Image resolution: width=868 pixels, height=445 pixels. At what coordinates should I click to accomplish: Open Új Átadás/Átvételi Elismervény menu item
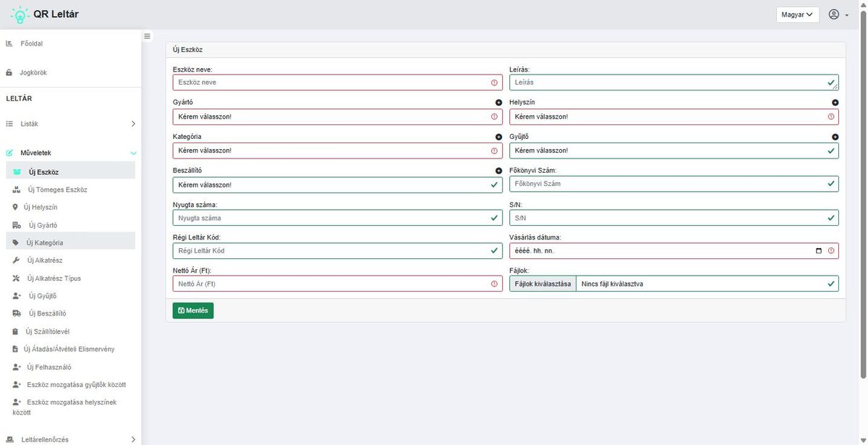coord(70,349)
